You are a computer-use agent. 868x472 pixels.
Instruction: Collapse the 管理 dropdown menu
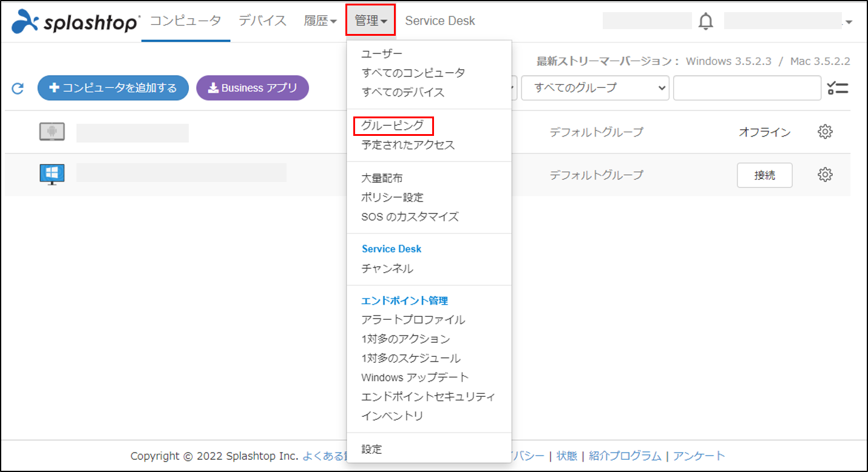coord(370,20)
